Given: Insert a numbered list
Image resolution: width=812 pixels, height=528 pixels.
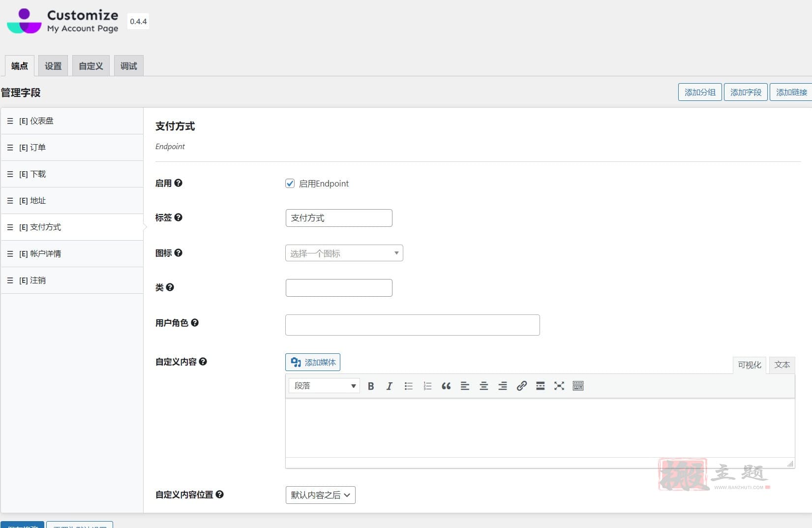Looking at the screenshot, I should [x=427, y=386].
